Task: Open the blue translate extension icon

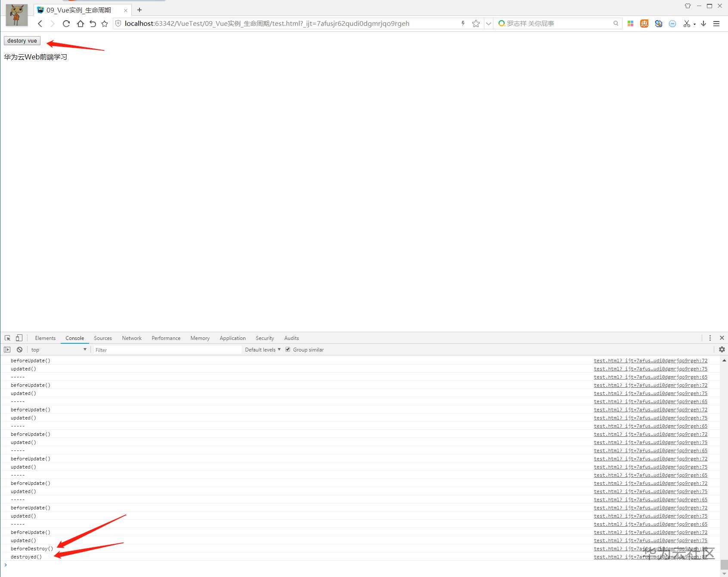Action: pos(658,24)
